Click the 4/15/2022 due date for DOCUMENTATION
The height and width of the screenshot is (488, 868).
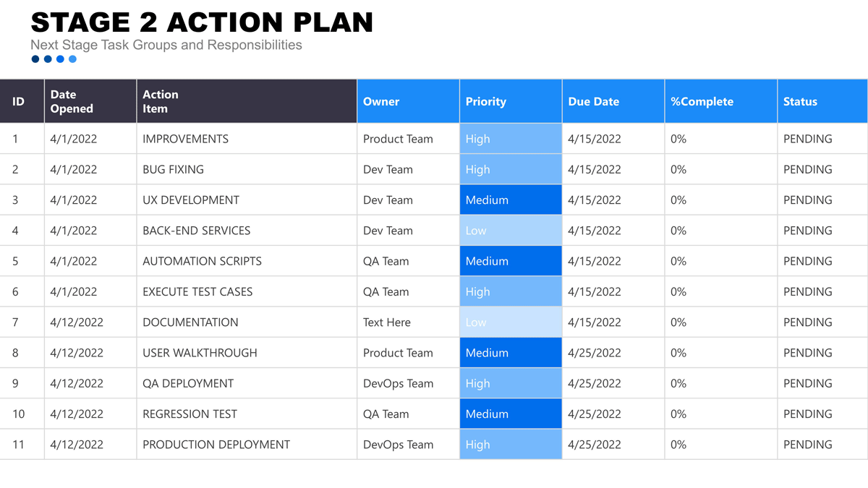pos(595,322)
